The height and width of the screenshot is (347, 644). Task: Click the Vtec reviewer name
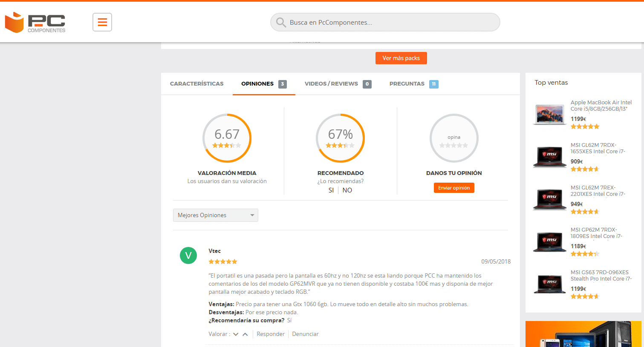215,251
